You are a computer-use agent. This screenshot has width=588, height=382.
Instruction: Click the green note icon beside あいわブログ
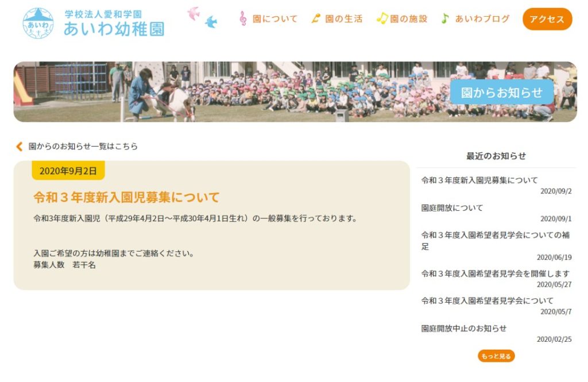point(445,18)
